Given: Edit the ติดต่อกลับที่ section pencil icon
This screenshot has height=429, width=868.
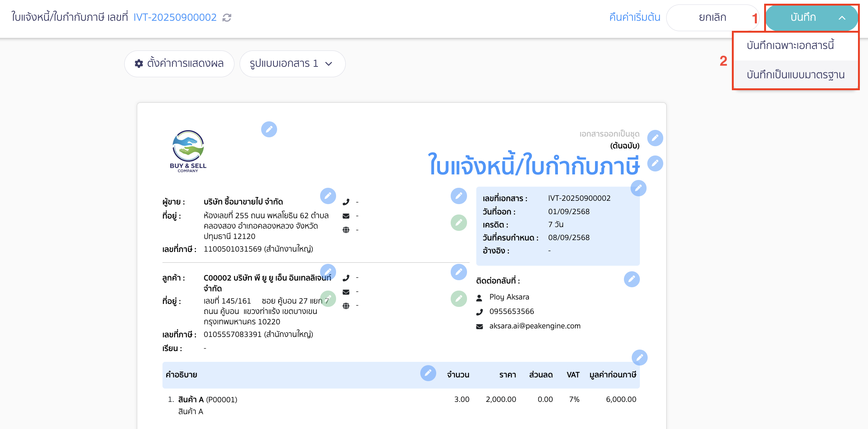Looking at the screenshot, I should (x=632, y=279).
